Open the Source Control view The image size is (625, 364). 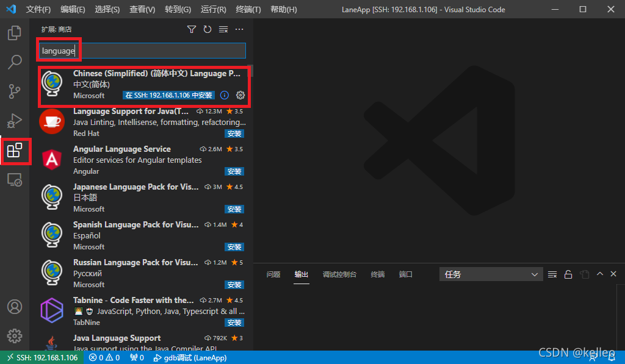15,91
